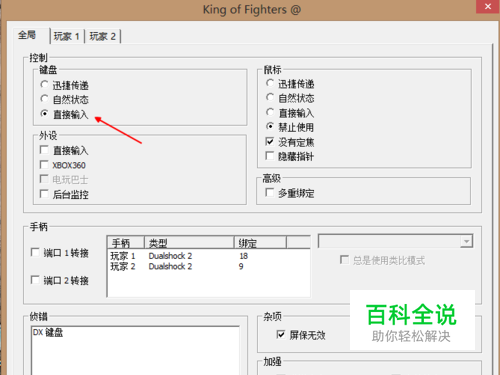
Task: Toggle the 没有定焦 checkbox
Action: tap(270, 142)
